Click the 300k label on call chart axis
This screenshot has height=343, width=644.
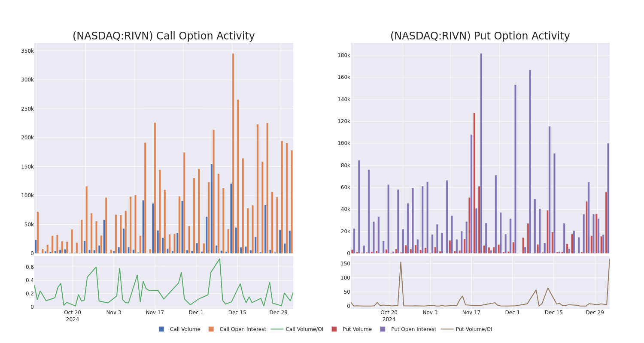(27, 80)
